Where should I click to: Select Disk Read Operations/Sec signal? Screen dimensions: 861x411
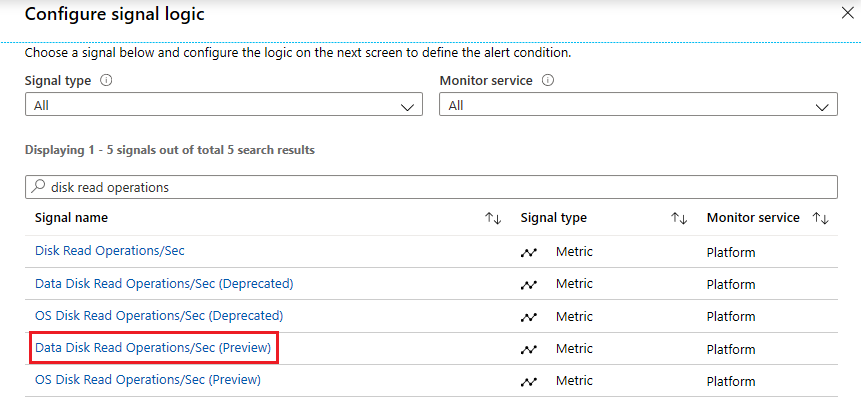point(110,251)
